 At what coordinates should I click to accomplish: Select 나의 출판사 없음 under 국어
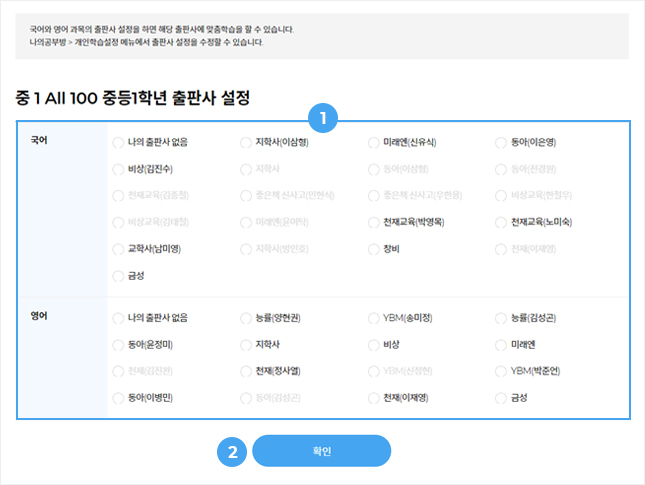pos(118,143)
